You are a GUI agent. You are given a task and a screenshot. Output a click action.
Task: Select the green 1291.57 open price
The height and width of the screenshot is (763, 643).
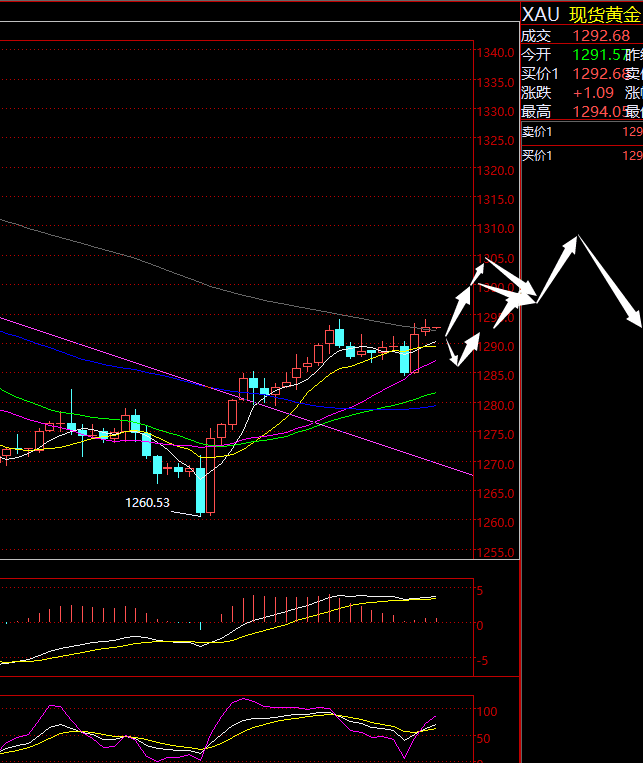click(x=598, y=54)
